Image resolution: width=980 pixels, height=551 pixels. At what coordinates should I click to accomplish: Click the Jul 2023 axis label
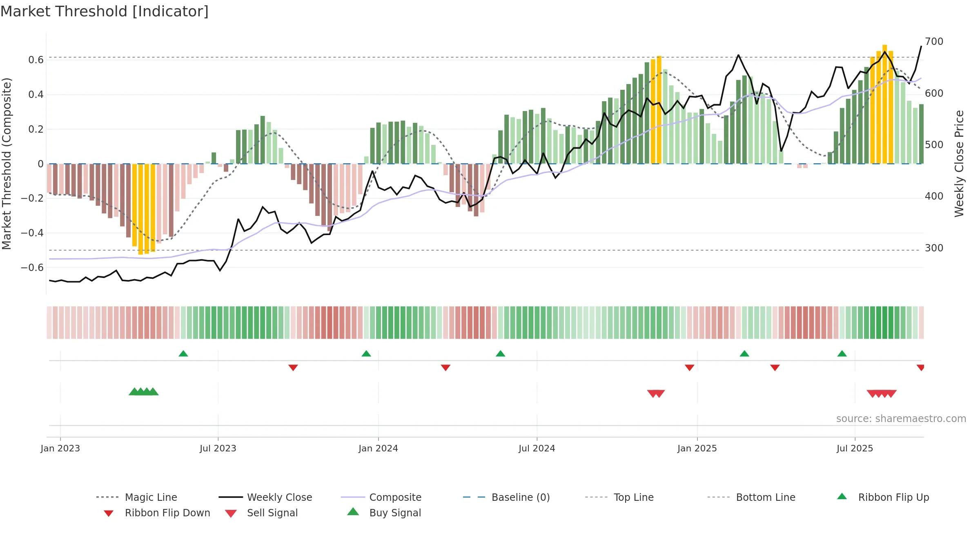click(x=218, y=448)
